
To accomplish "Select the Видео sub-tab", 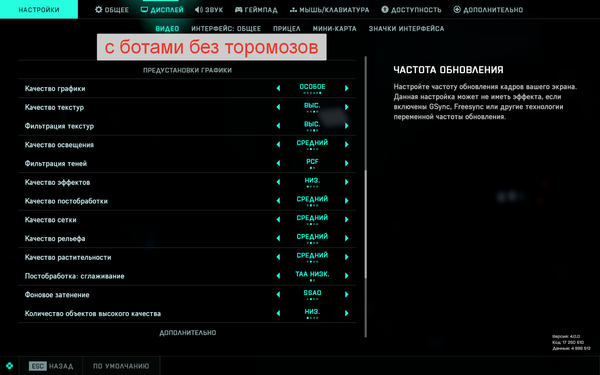I will coord(167,29).
